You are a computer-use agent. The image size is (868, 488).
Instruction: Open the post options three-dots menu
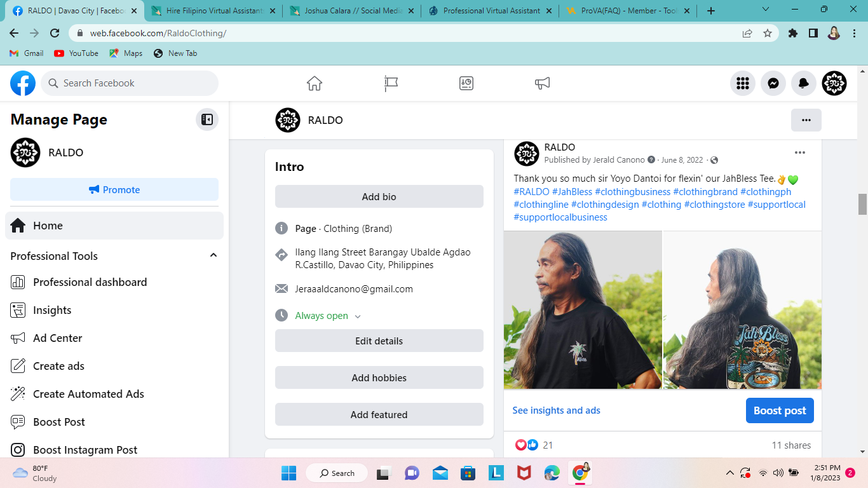(800, 152)
